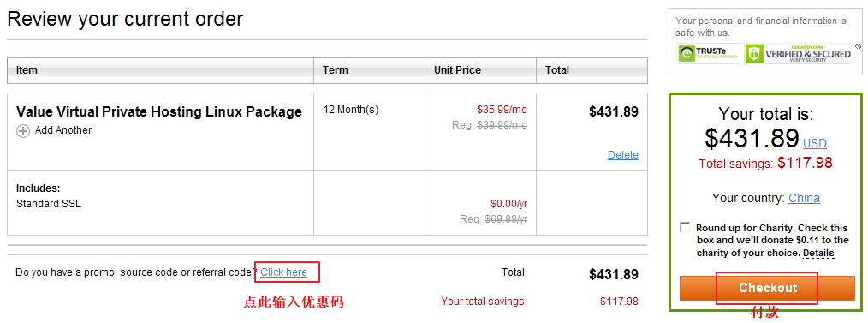This screenshot has width=868, height=323.
Task: Click the plus icon beside Add Another
Action: [23, 131]
